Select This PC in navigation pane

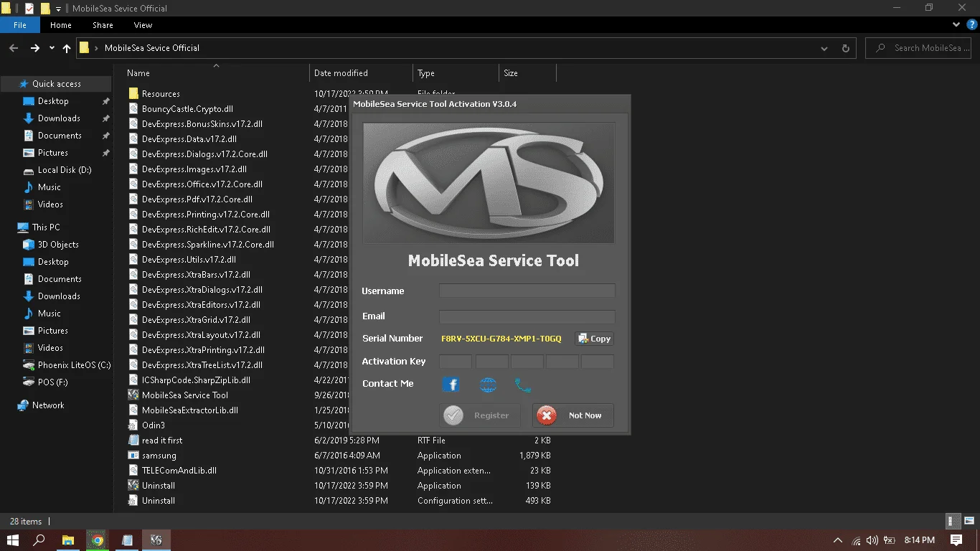tap(46, 227)
